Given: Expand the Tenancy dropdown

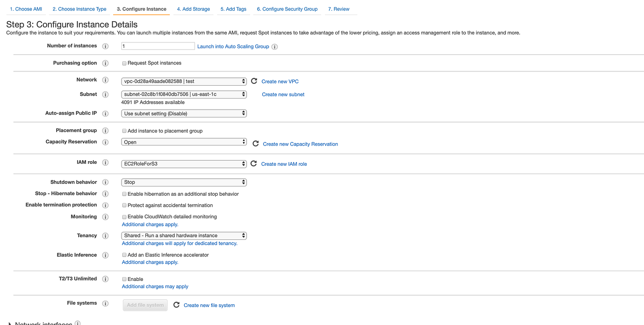Looking at the screenshot, I should pos(184,236).
